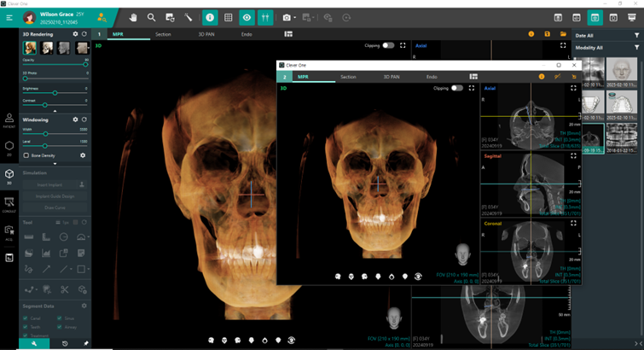Click the Draw Curve button
Screen dimensions: 644x350
coord(55,207)
